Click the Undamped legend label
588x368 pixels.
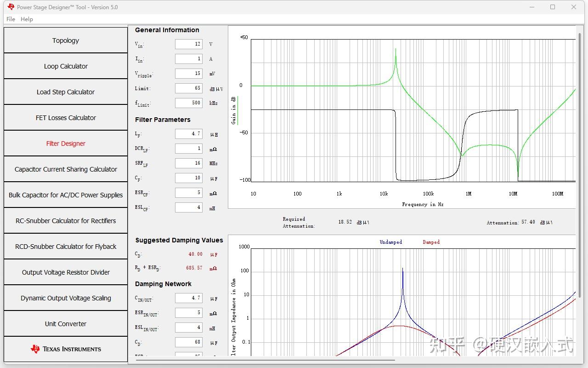pyautogui.click(x=391, y=242)
